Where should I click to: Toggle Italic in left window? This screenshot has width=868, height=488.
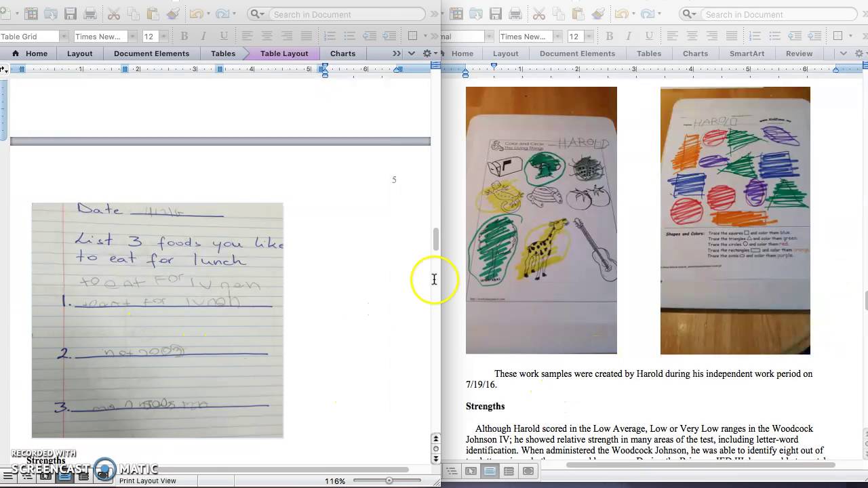[x=203, y=36]
